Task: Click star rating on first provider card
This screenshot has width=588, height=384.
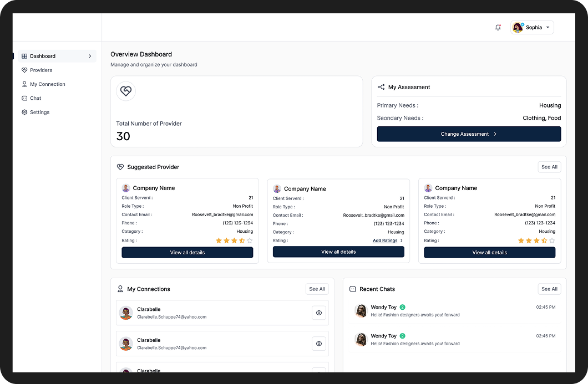Action: point(234,240)
